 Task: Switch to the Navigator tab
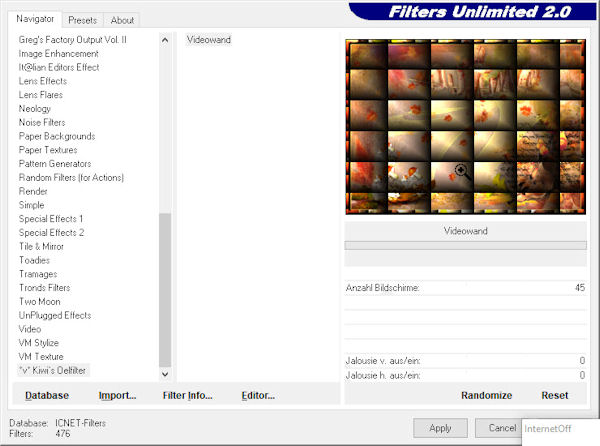pyautogui.click(x=35, y=19)
